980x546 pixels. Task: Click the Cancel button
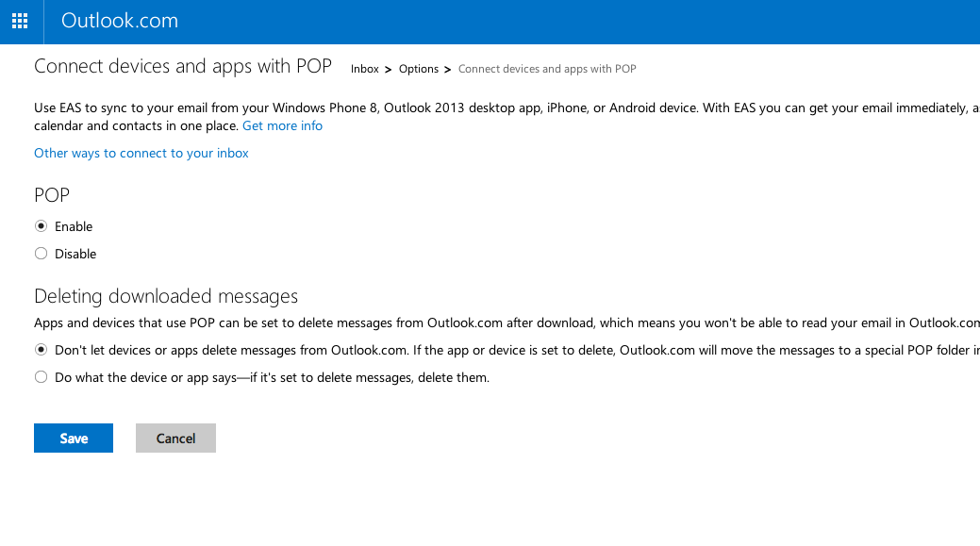(x=175, y=438)
